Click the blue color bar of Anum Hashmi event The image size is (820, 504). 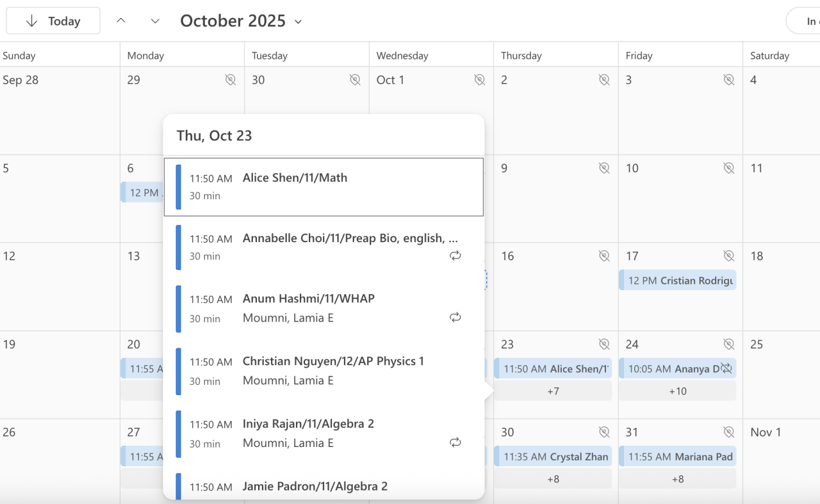pyautogui.click(x=179, y=309)
